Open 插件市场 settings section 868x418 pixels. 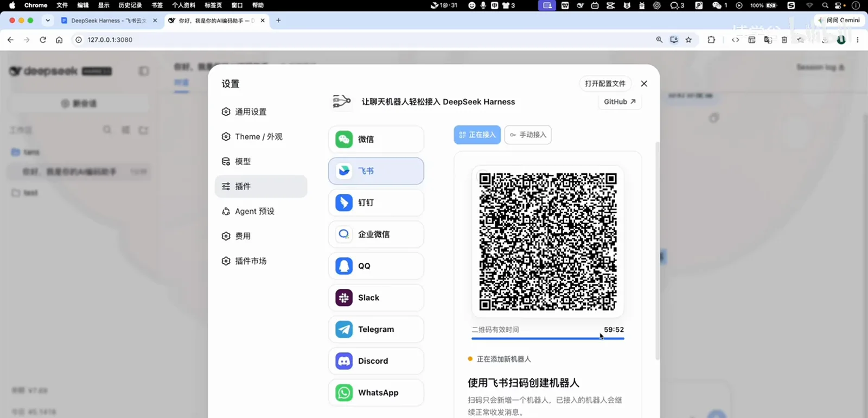coord(261,261)
